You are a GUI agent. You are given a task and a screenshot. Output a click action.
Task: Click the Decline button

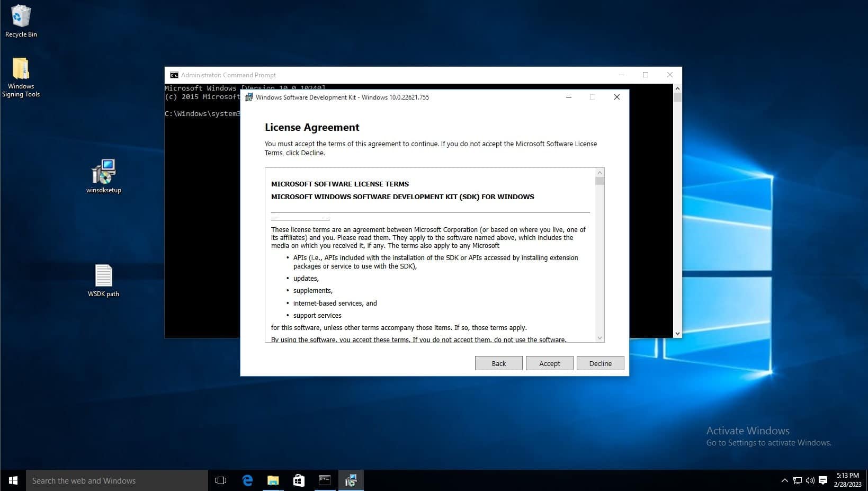pyautogui.click(x=600, y=363)
